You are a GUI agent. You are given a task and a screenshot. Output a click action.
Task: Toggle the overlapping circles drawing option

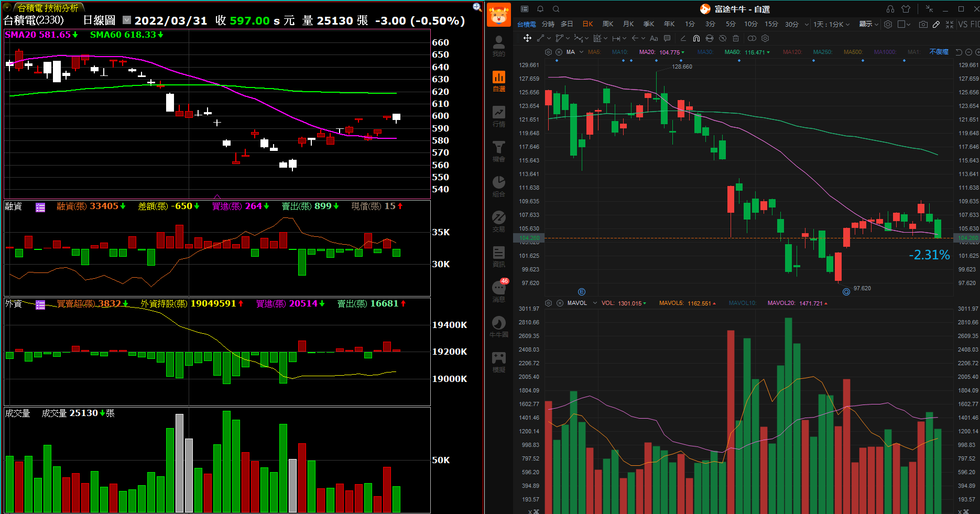(x=752, y=38)
